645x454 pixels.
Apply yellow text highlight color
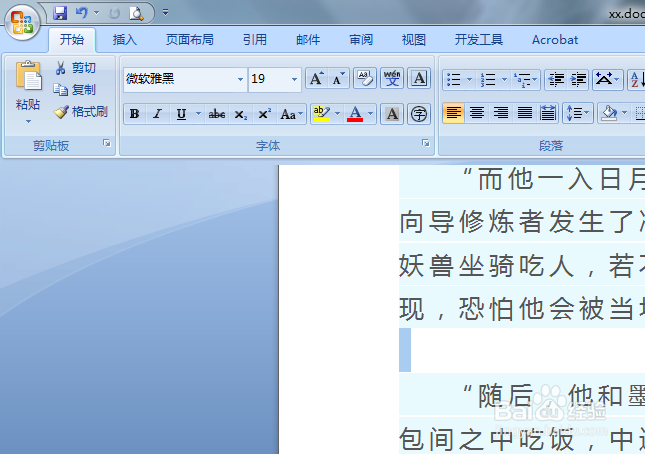[321, 114]
